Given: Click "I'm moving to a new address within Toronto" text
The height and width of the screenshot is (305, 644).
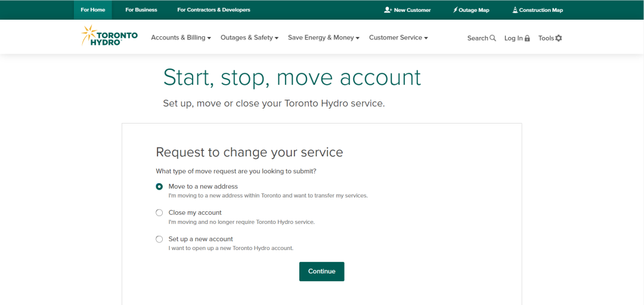Looking at the screenshot, I should 268,196.
